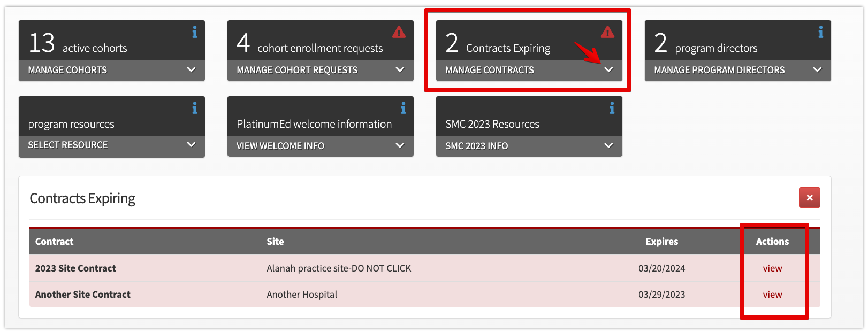Screen dimensions: 868x333
Task: Expand Manage Program Directors chevron
Action: (x=817, y=69)
